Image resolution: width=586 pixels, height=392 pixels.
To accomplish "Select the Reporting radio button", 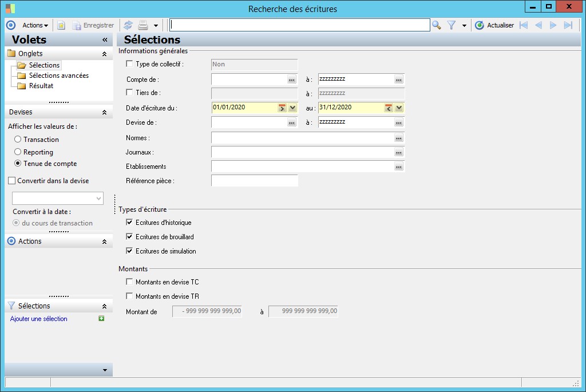I will (x=18, y=152).
